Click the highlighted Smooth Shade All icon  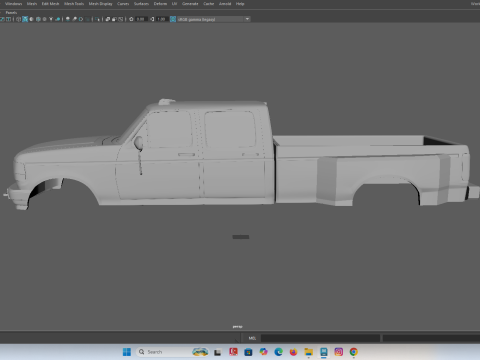[25, 19]
